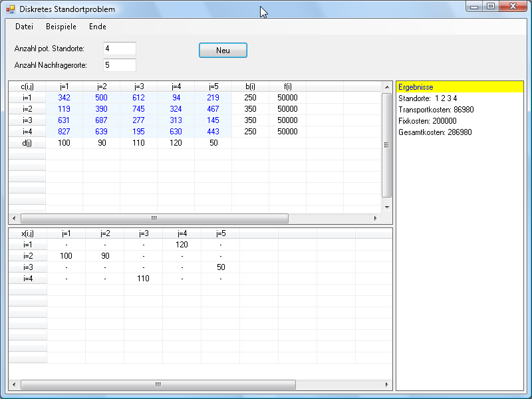
Task: Select cost cell with value 745
Action: pyautogui.click(x=138, y=109)
